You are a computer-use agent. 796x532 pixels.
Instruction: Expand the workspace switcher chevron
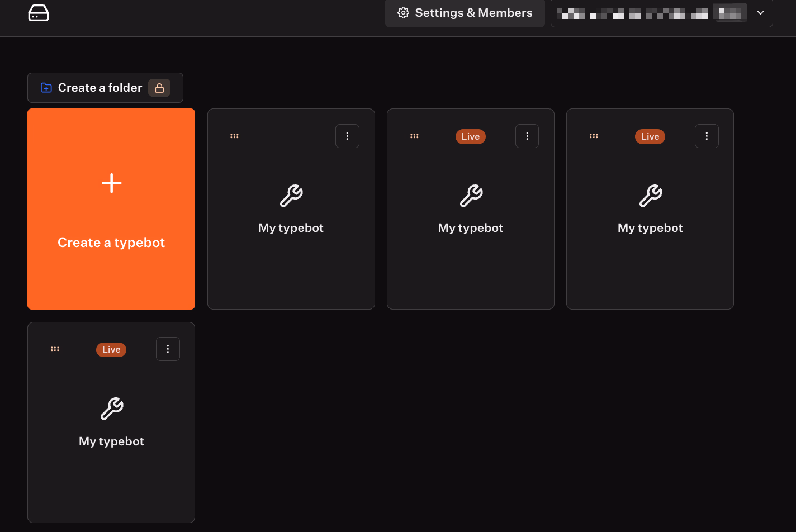(760, 13)
